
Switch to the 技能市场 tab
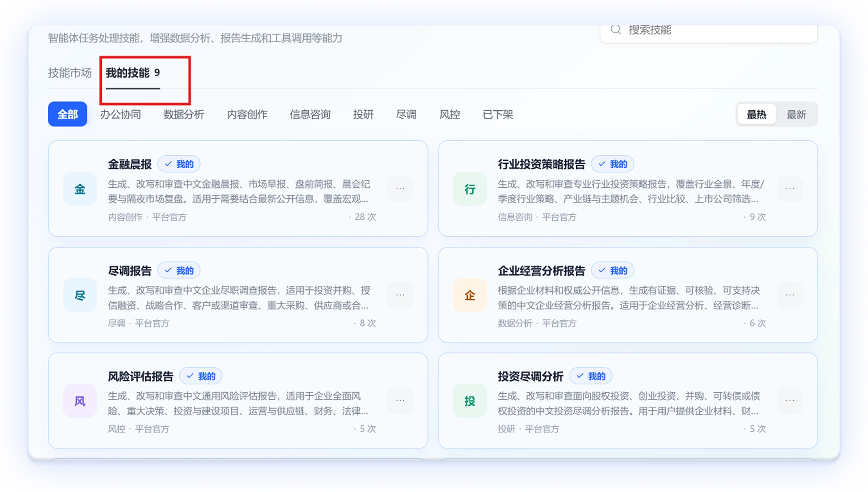pyautogui.click(x=70, y=73)
